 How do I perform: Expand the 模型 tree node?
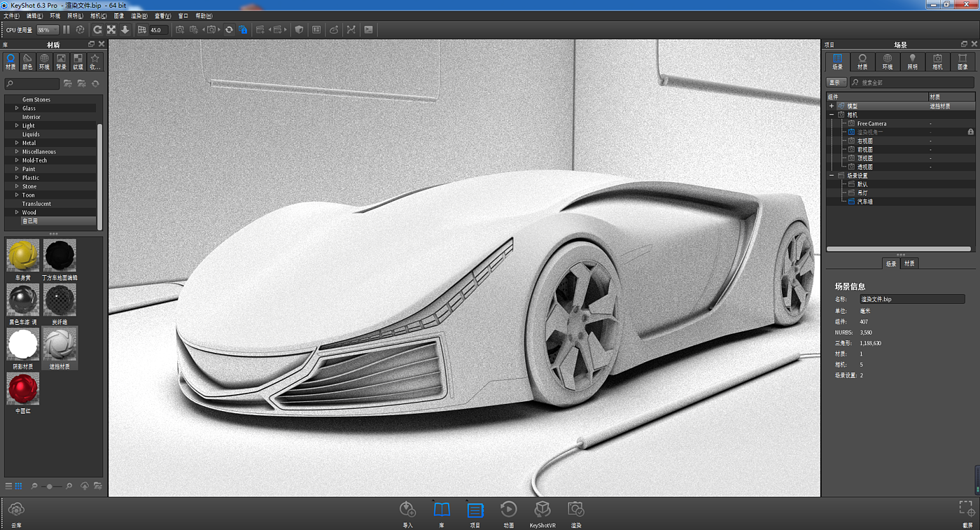(832, 106)
